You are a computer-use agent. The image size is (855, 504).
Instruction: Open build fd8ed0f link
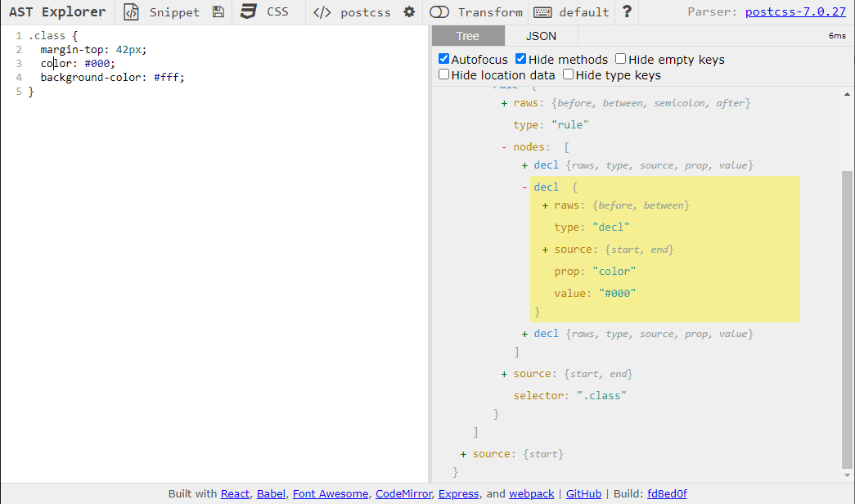tap(667, 493)
